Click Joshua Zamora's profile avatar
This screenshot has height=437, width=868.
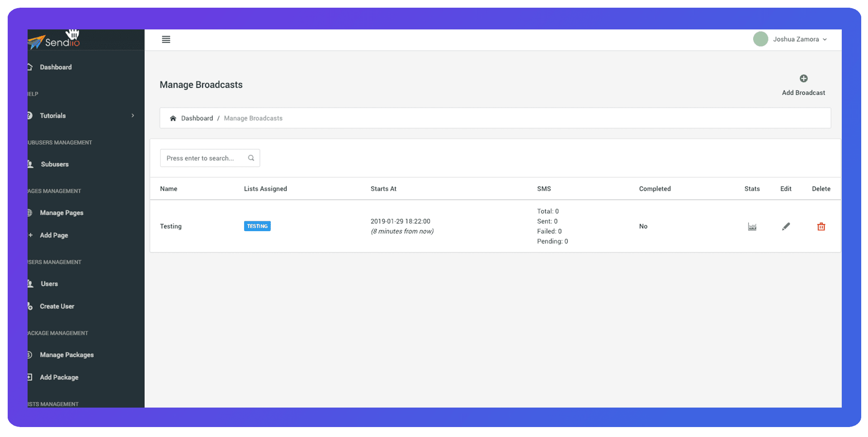(760, 39)
